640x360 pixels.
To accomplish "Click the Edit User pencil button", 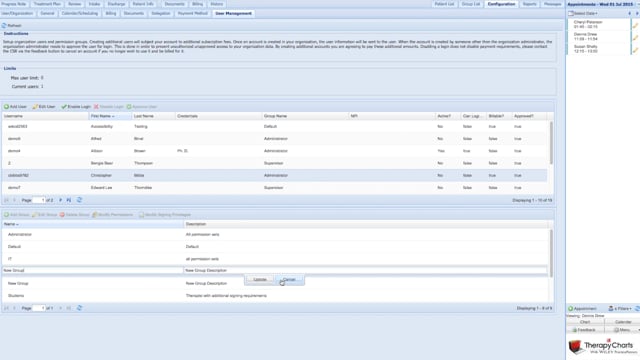I will 44,107.
